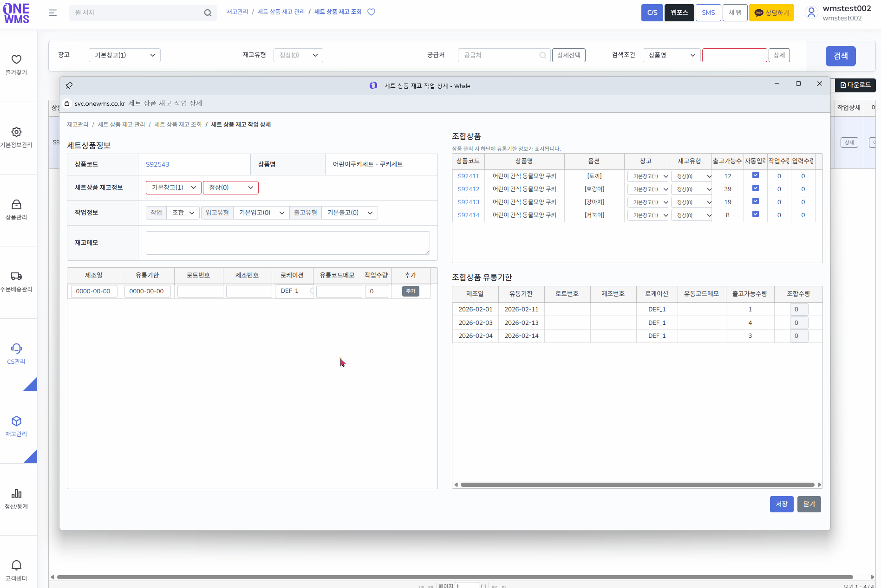Open 창고 dropdown in S92411 row
881x588 pixels.
[648, 176]
